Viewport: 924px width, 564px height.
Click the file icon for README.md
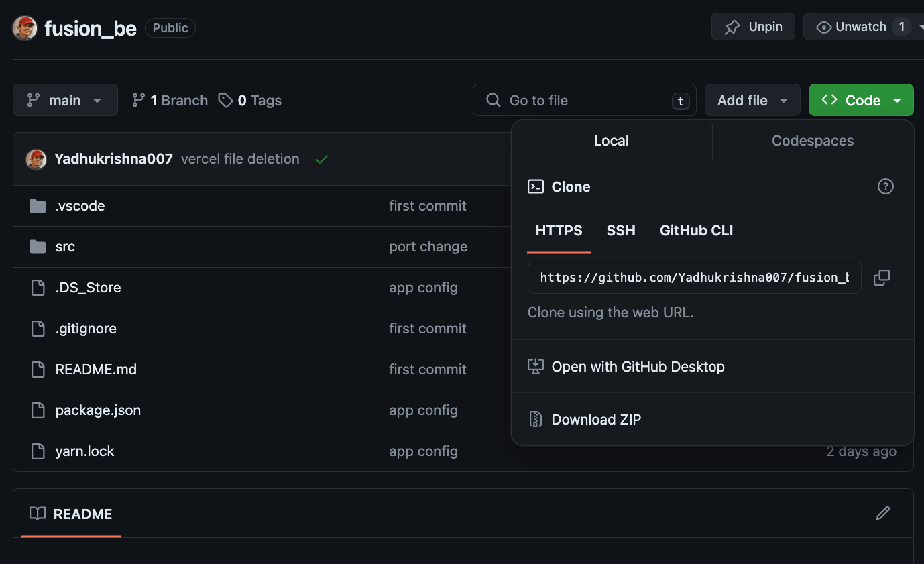coord(38,370)
